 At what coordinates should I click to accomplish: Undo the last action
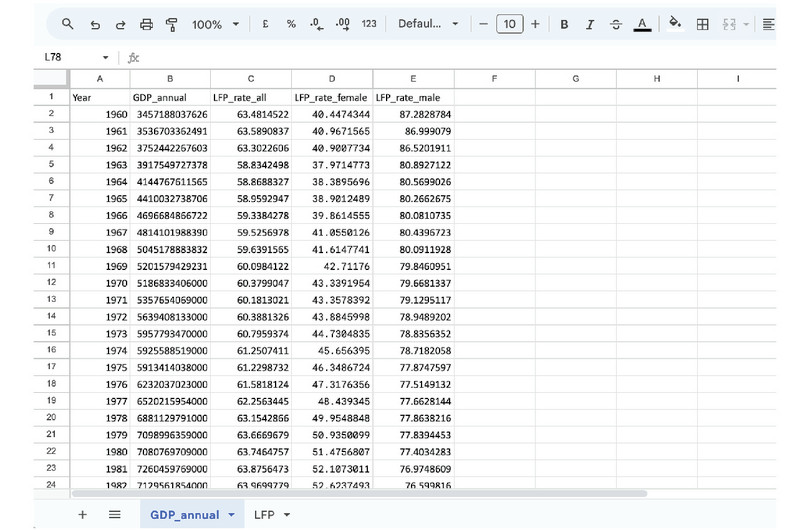click(x=95, y=24)
